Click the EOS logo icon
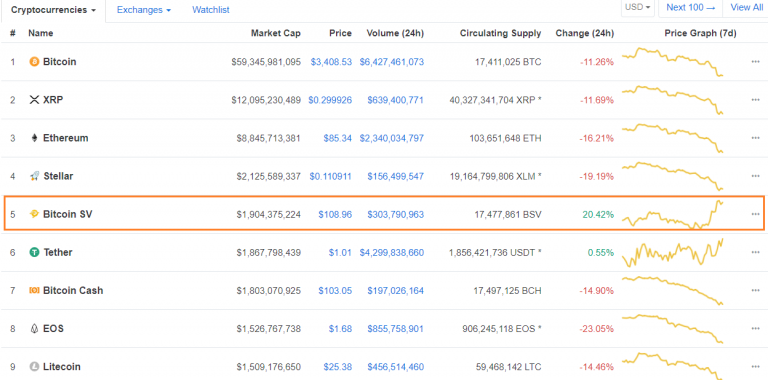Viewport: 768px width, 380px height. tap(34, 329)
